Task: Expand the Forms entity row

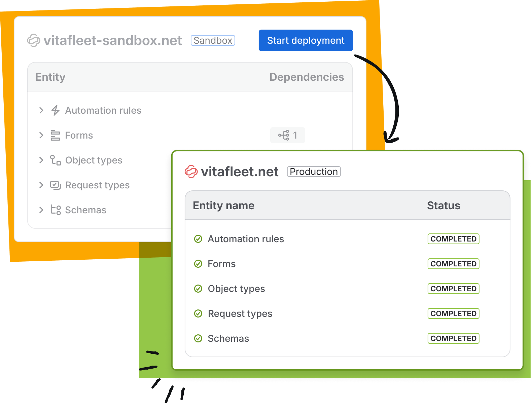Action: point(41,135)
